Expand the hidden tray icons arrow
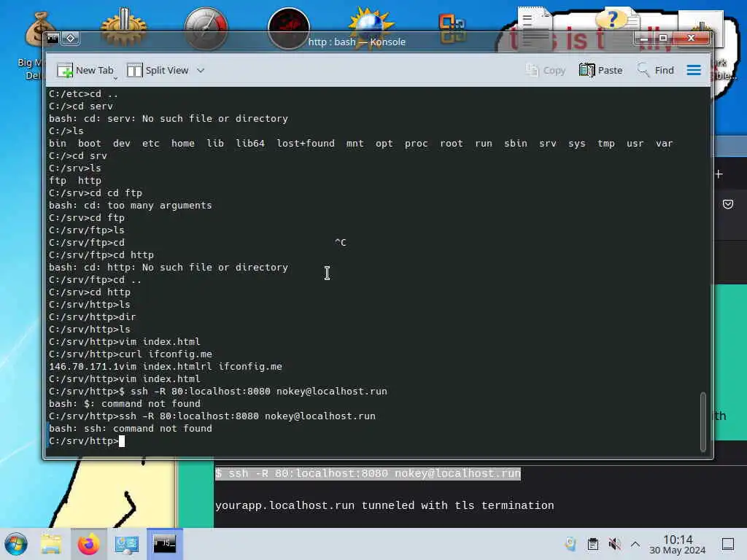The height and width of the screenshot is (560, 747). click(x=635, y=544)
